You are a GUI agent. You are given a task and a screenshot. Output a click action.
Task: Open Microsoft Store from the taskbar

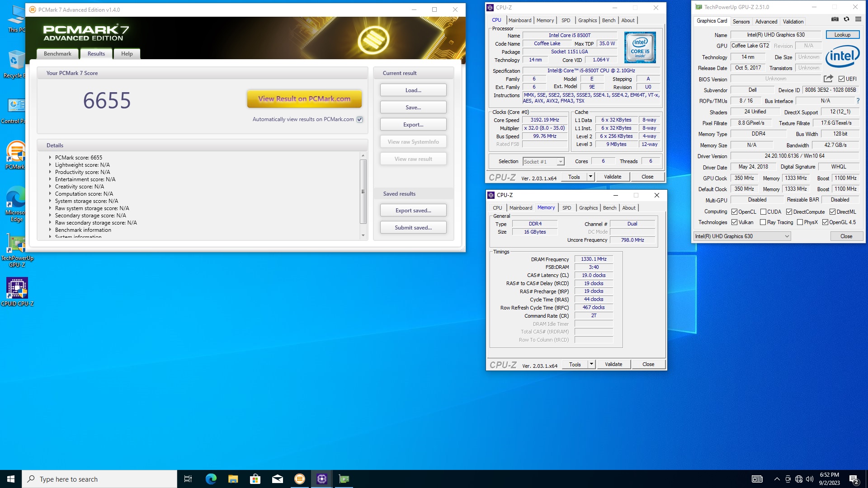pyautogui.click(x=255, y=479)
